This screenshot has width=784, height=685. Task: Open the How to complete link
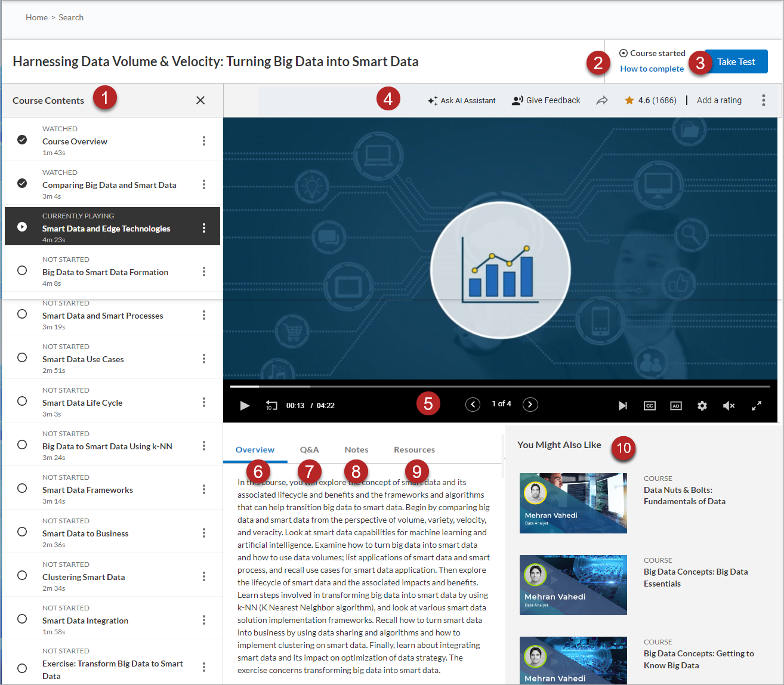tap(652, 69)
